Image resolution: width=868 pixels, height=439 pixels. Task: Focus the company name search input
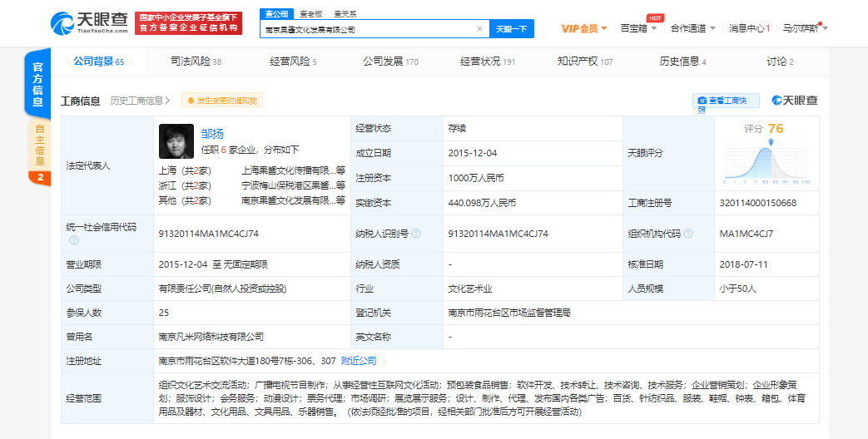(368, 29)
